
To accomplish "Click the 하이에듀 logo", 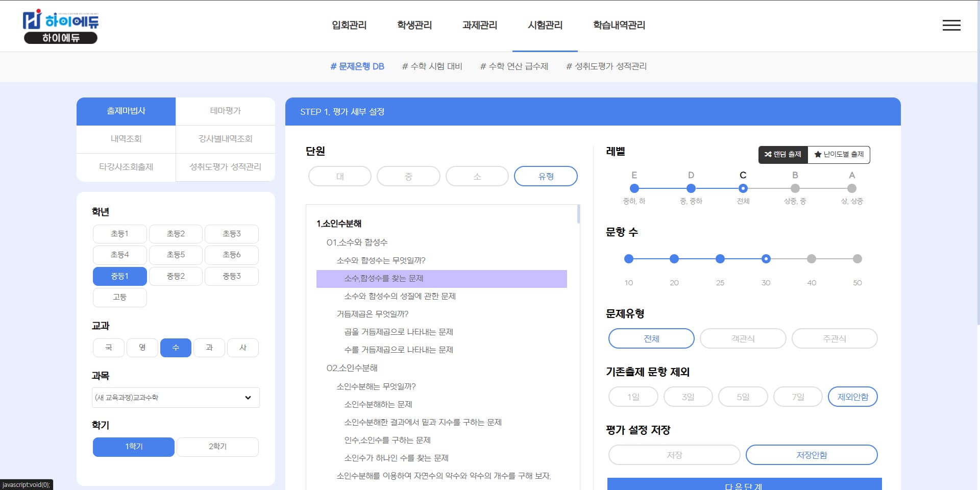I will pyautogui.click(x=61, y=27).
